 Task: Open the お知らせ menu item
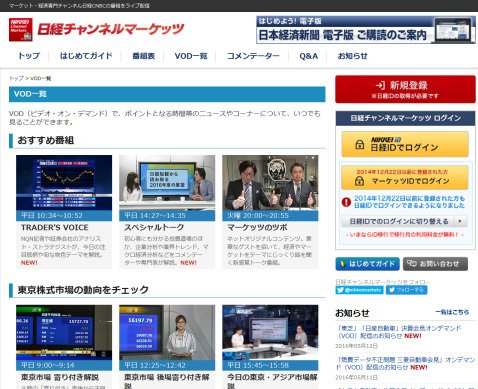click(352, 56)
